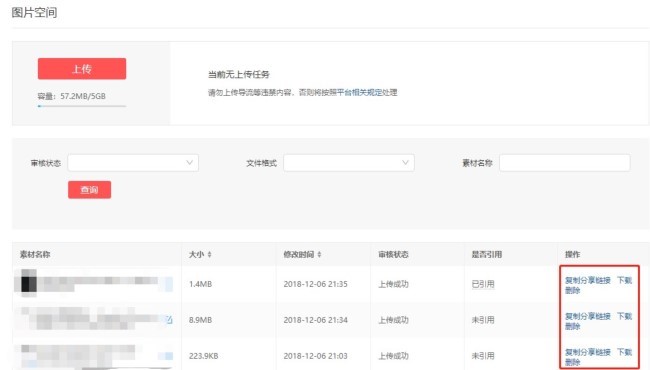The height and width of the screenshot is (370, 650).
Task: Click 未引用 in the 8.9MB row
Action: tap(483, 320)
